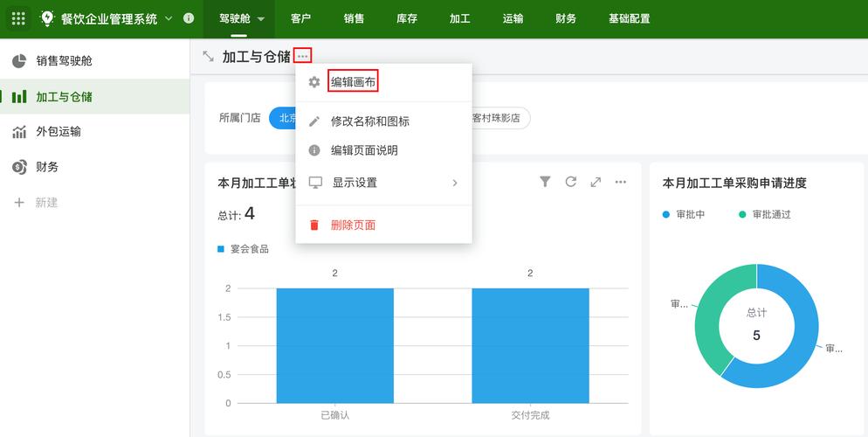Viewport: 868px width, 437px height.
Task: Switch to the 财务 top tab
Action: coord(566,18)
